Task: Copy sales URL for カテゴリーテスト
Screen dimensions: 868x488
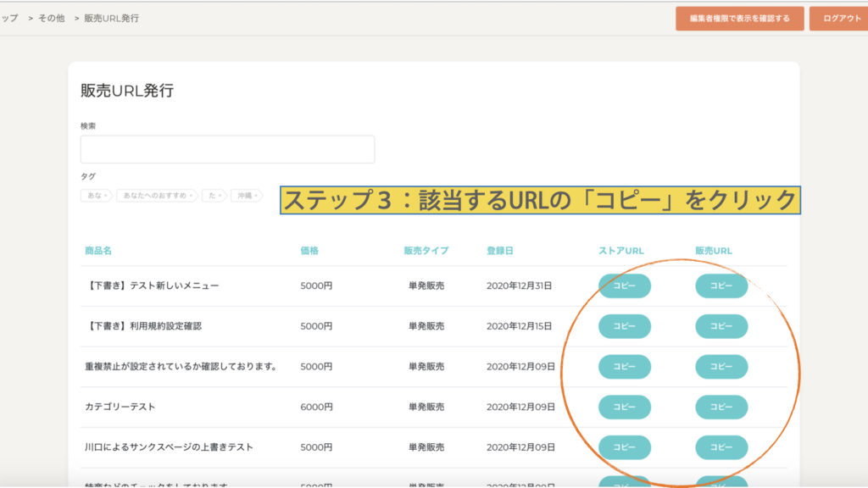Action: click(721, 407)
